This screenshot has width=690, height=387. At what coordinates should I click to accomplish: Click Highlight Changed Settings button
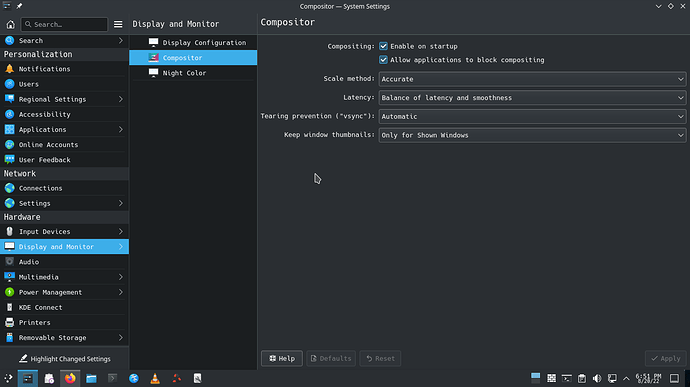tap(64, 359)
